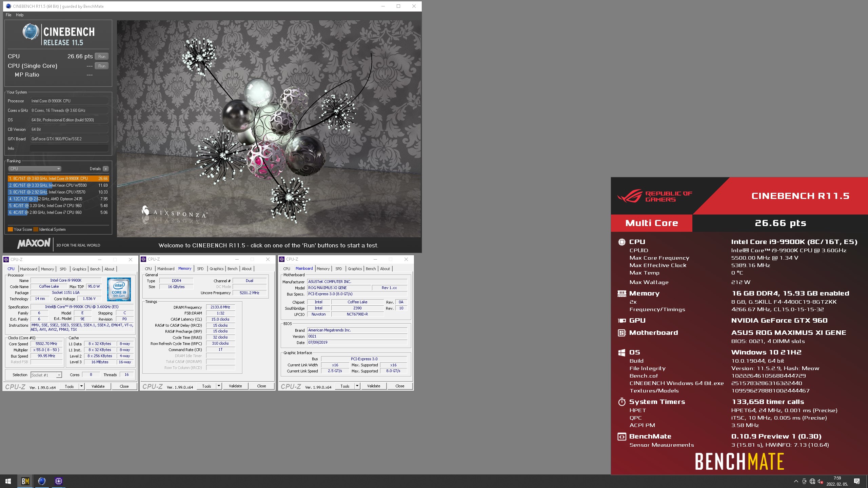Click Tools in the Mainboard CPU-Z window
The height and width of the screenshot is (488, 868).
[x=345, y=386]
